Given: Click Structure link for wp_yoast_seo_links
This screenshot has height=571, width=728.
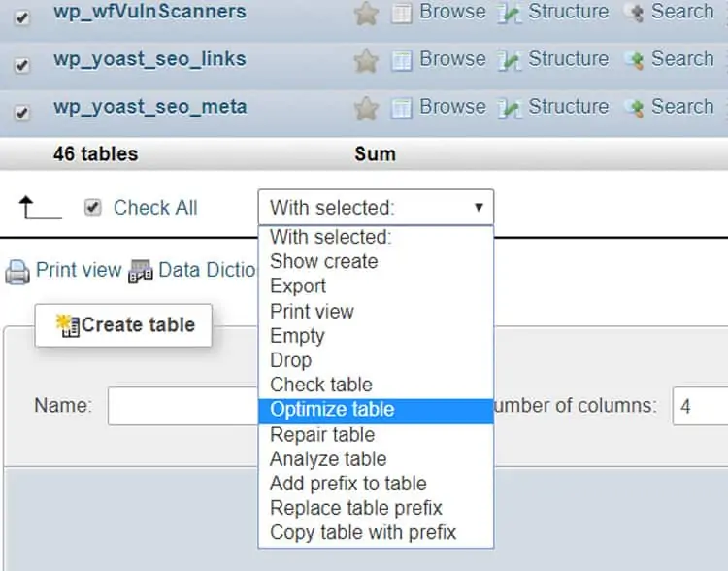Looking at the screenshot, I should click(x=568, y=58).
